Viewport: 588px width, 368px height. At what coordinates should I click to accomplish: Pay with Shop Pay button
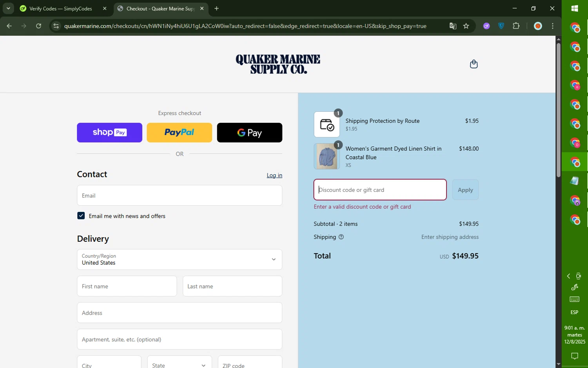(x=109, y=133)
